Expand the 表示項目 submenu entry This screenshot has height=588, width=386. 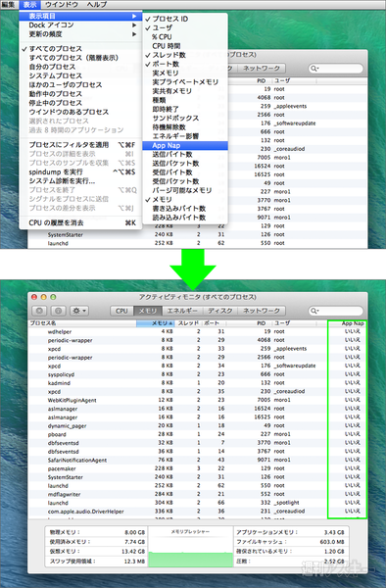click(x=80, y=16)
